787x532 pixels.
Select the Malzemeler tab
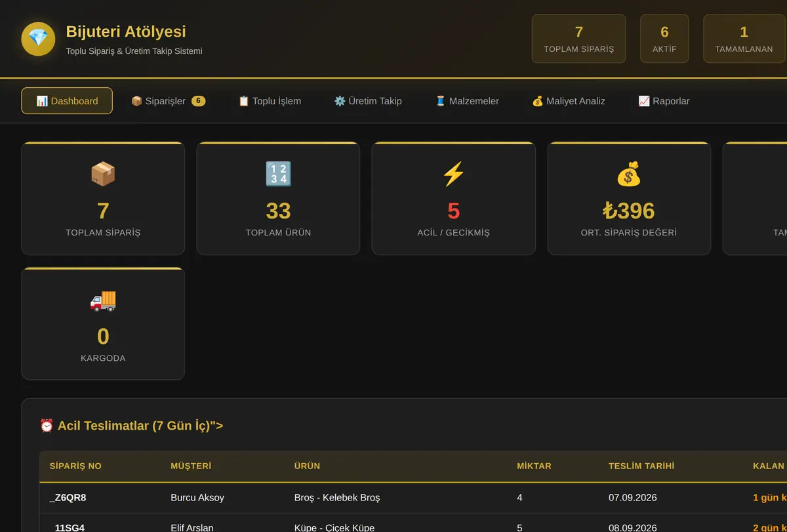[467, 101]
